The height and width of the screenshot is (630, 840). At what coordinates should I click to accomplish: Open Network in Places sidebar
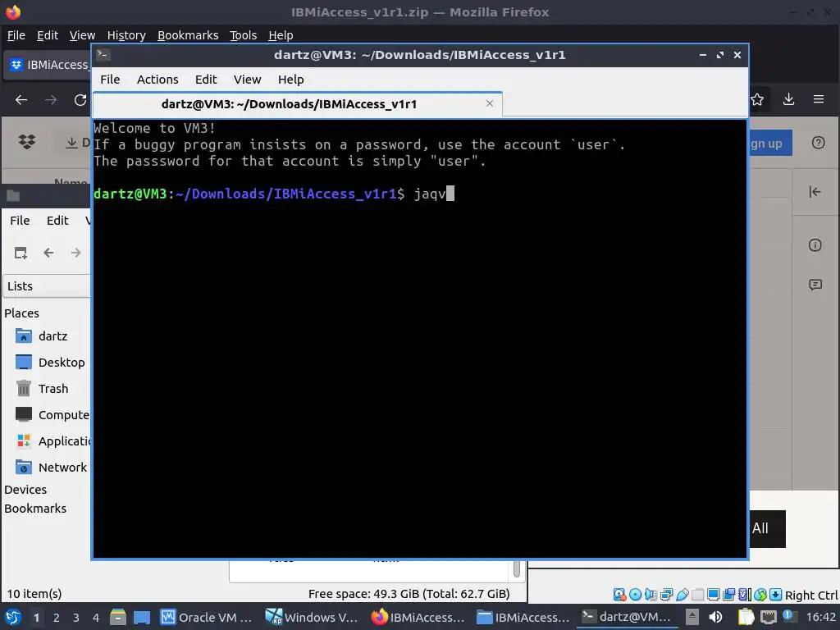tap(52, 468)
